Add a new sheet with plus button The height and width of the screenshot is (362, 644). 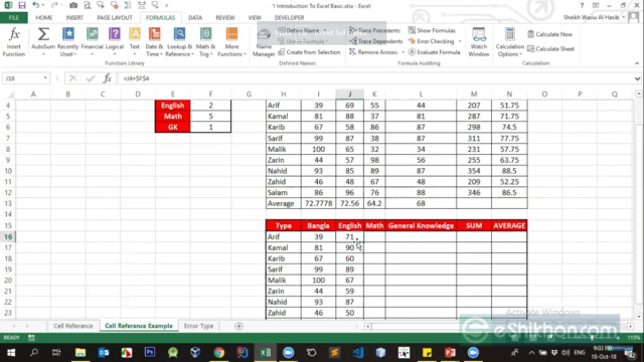(x=239, y=326)
